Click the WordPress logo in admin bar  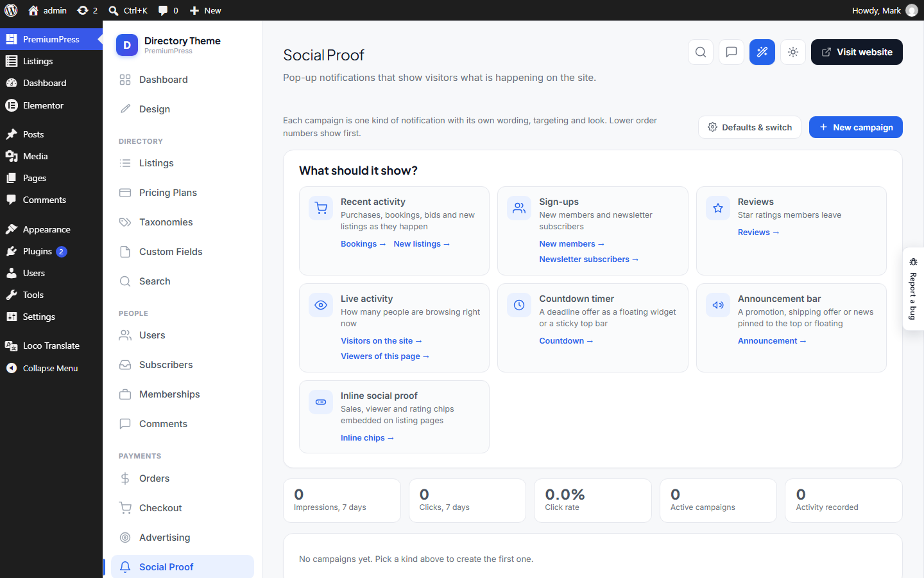(11, 10)
